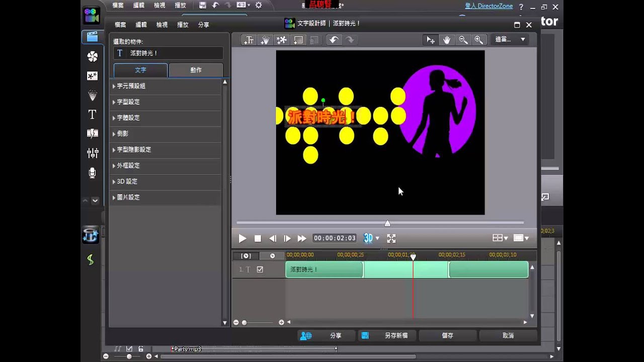The height and width of the screenshot is (362, 644).
Task: Toggle the 3D preview mode button
Action: 368,238
